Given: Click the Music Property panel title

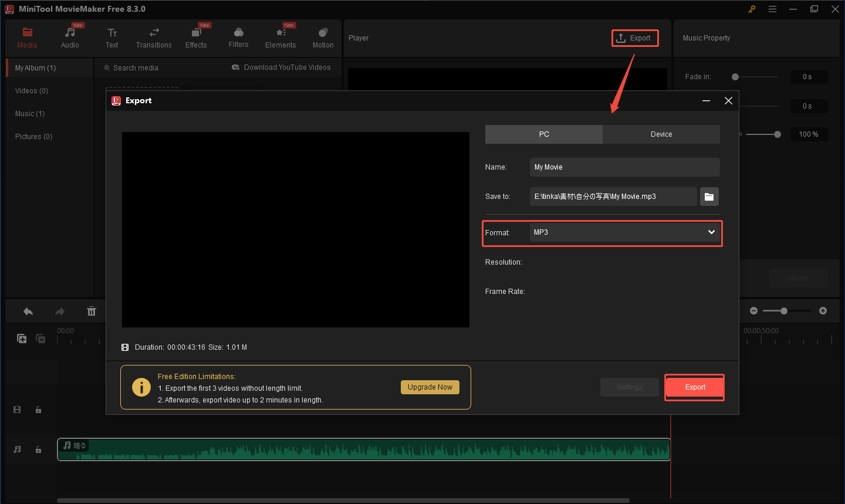Looking at the screenshot, I should [x=707, y=38].
